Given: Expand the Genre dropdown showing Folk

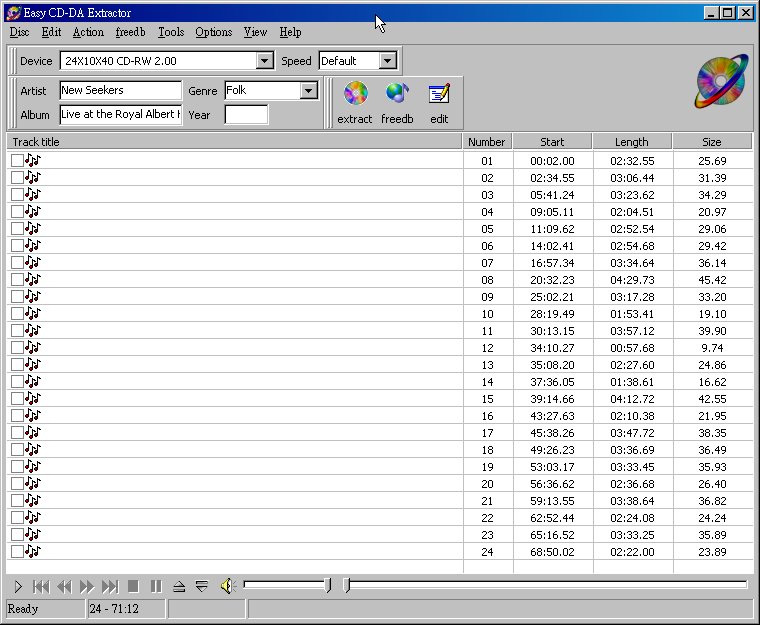Looking at the screenshot, I should pos(309,91).
